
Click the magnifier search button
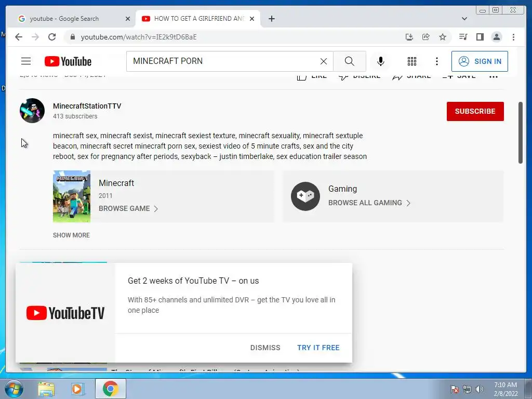click(x=350, y=61)
